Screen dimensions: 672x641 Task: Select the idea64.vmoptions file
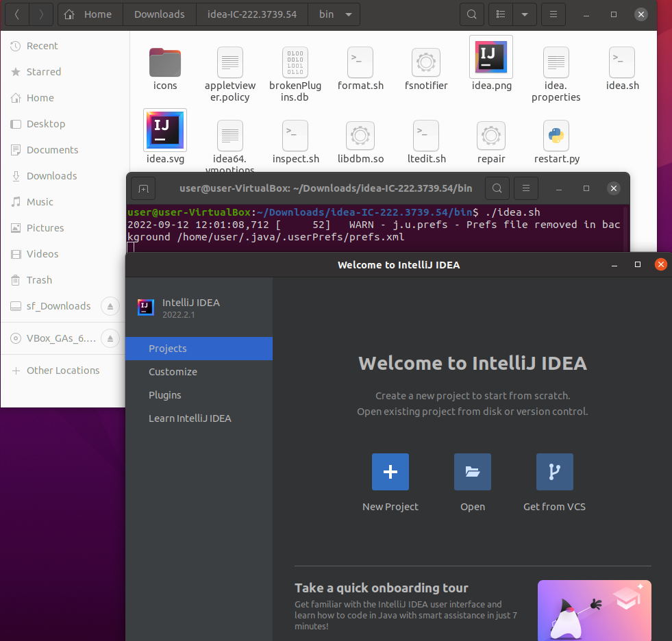point(230,146)
